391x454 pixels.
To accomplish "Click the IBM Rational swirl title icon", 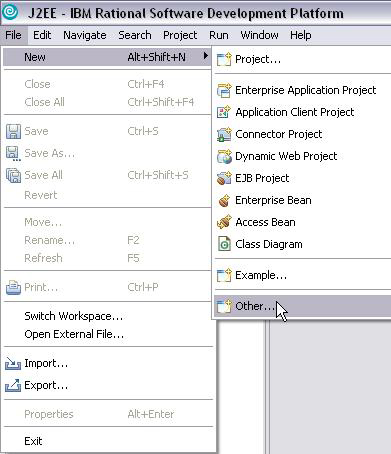I will click(11, 13).
